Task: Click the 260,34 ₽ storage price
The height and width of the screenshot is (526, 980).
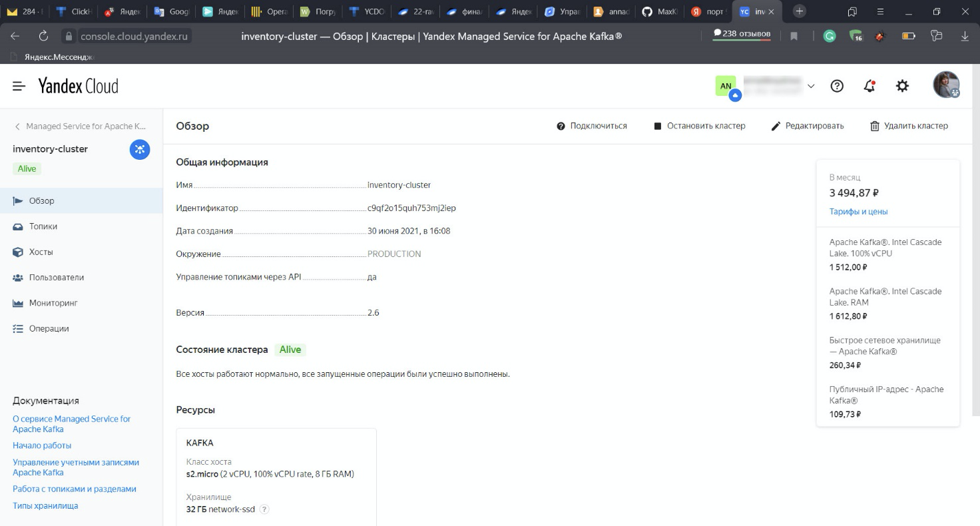Action: [845, 366]
